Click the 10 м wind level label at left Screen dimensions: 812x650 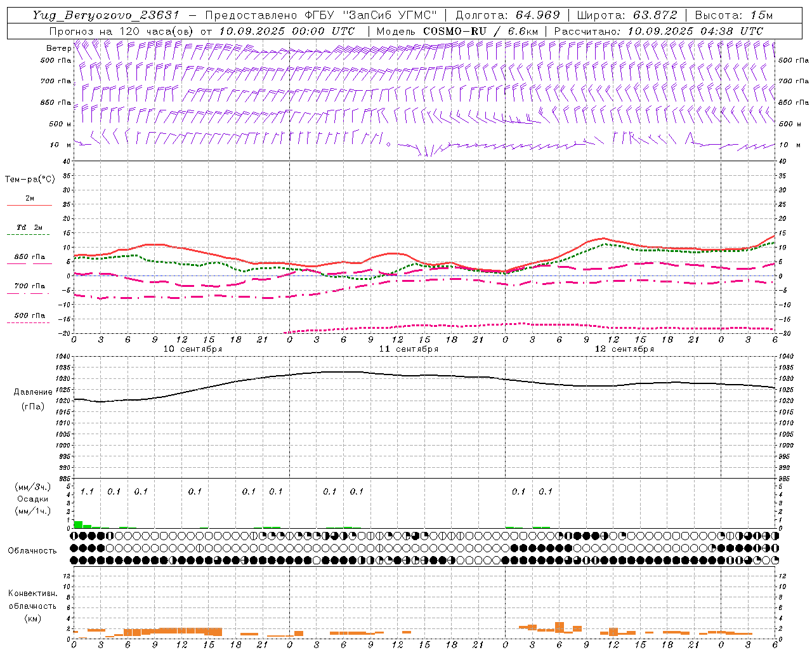pyautogui.click(x=60, y=145)
